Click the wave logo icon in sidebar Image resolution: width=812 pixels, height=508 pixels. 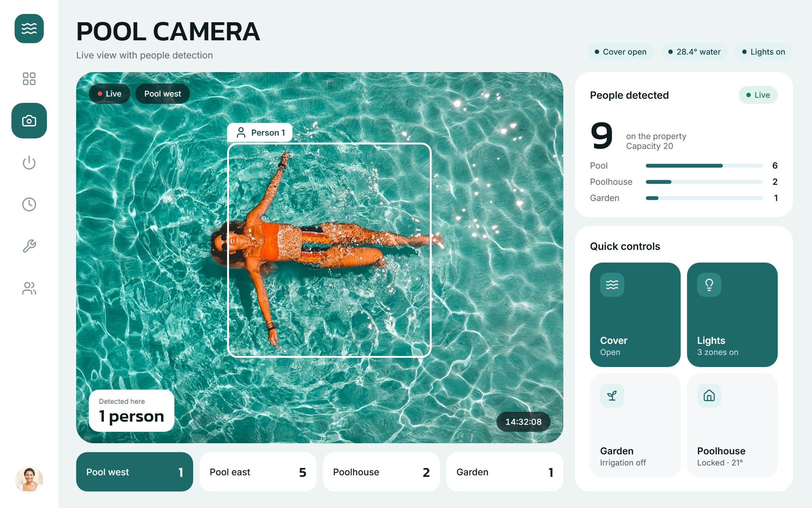click(x=29, y=29)
